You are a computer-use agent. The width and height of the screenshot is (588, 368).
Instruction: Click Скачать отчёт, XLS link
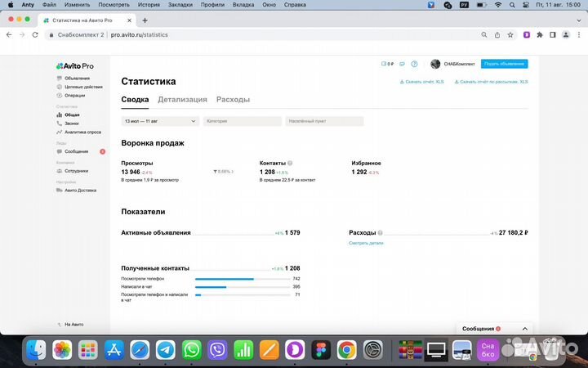pyautogui.click(x=422, y=82)
